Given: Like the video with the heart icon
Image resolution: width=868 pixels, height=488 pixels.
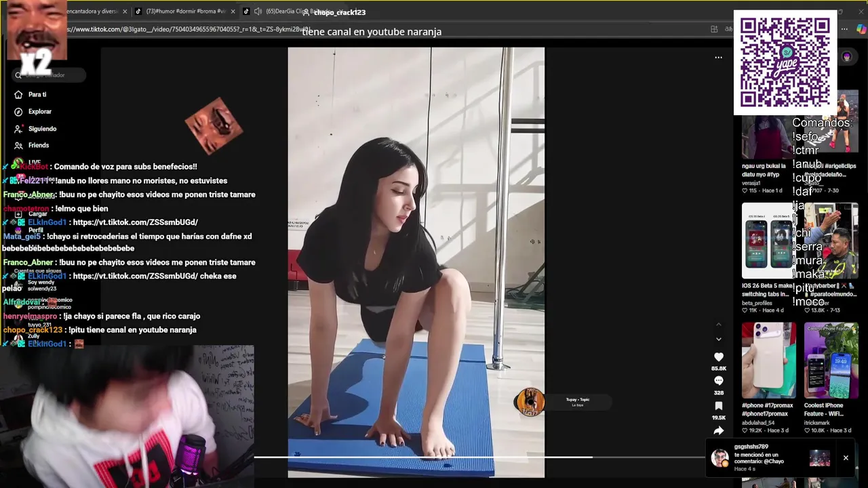Looking at the screenshot, I should [718, 357].
